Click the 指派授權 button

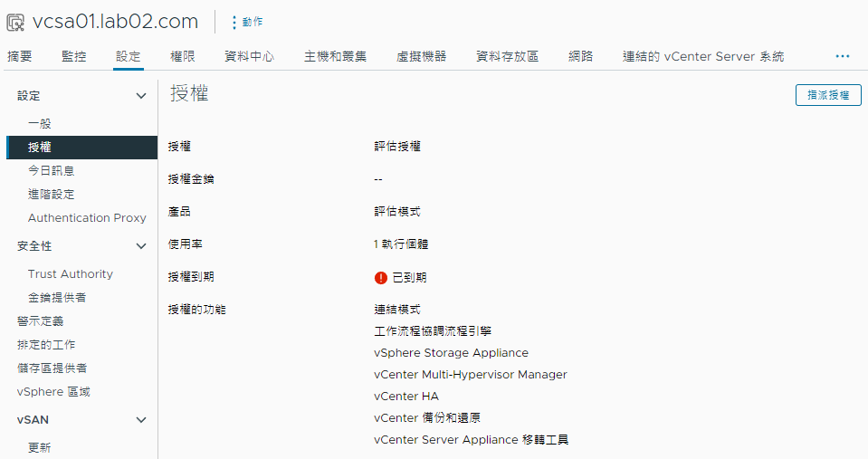pos(828,95)
